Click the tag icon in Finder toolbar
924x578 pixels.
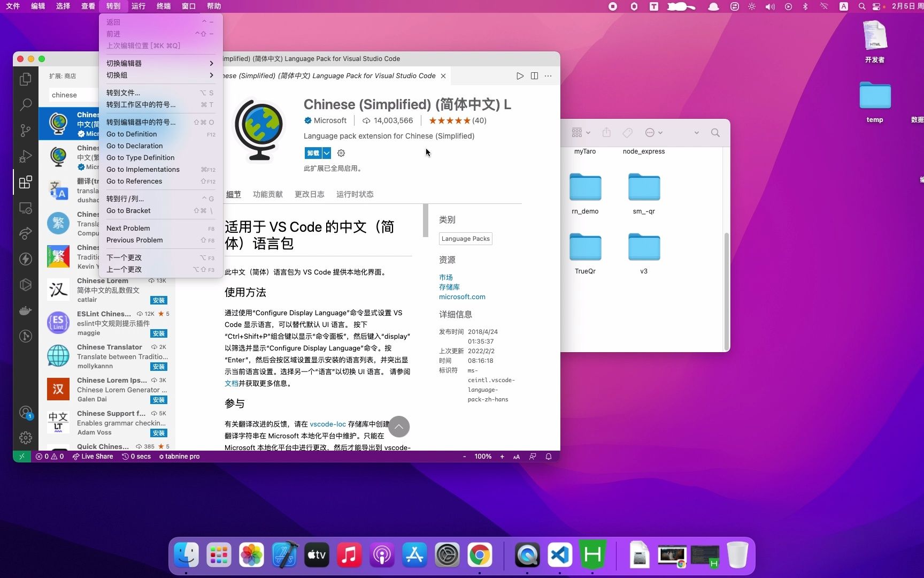[x=628, y=133]
